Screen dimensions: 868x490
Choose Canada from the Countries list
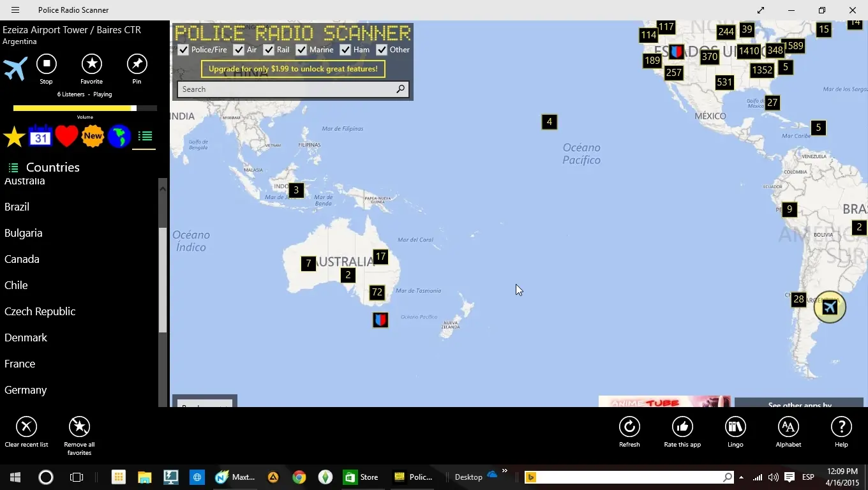[x=79, y=259]
